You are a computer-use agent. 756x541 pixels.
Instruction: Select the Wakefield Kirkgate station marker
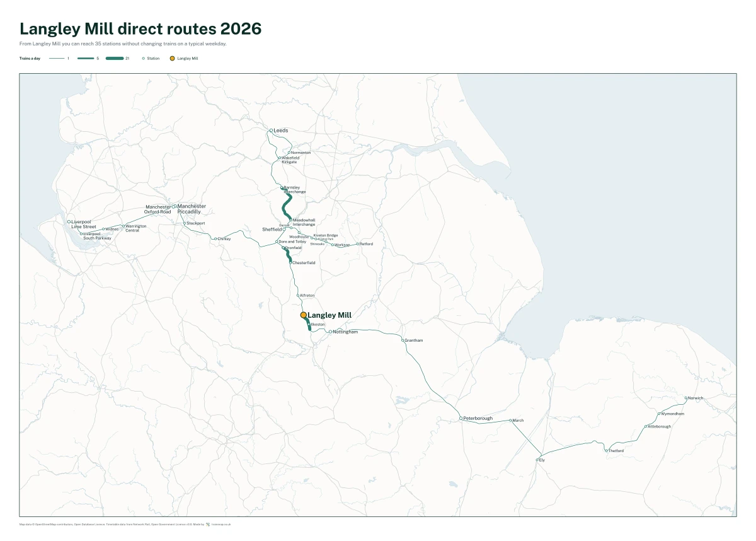point(279,158)
